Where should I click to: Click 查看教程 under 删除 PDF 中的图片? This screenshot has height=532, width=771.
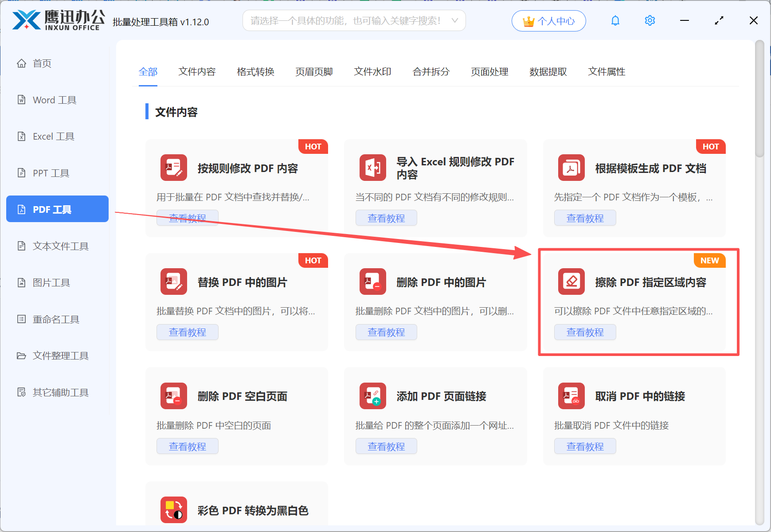[386, 332]
